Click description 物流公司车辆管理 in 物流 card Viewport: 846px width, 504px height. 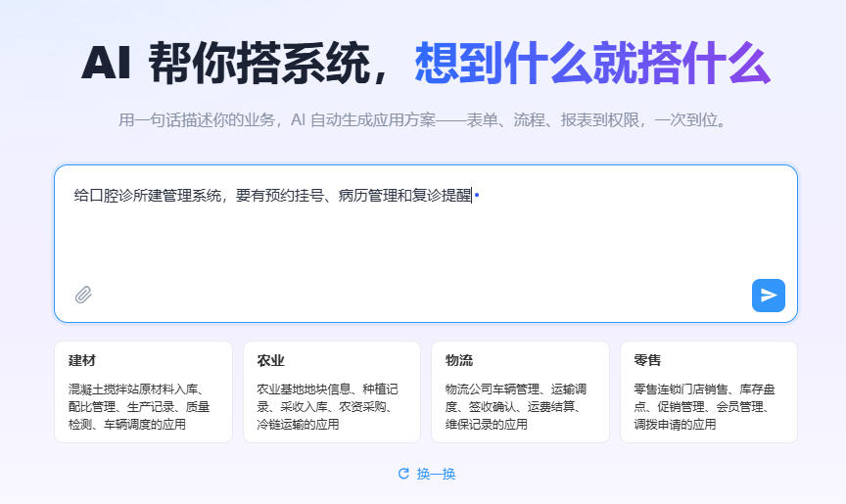coord(493,389)
